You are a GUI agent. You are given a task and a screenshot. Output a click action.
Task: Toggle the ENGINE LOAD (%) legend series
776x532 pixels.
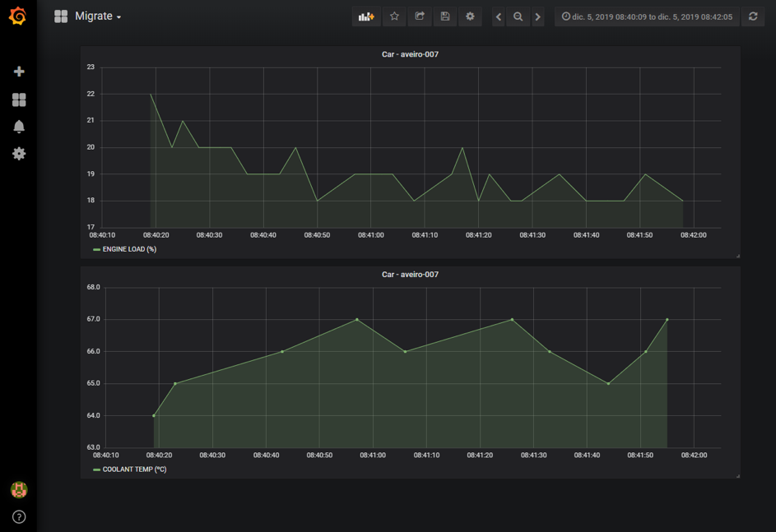pyautogui.click(x=129, y=249)
